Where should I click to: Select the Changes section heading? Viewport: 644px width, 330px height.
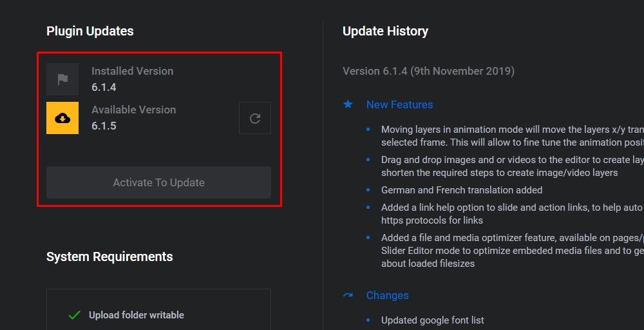(387, 295)
